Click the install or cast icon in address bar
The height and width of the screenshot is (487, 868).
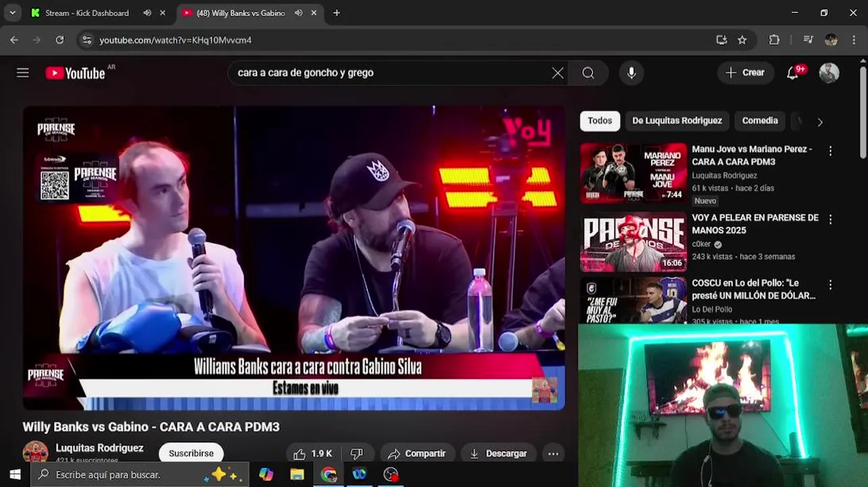tap(721, 40)
